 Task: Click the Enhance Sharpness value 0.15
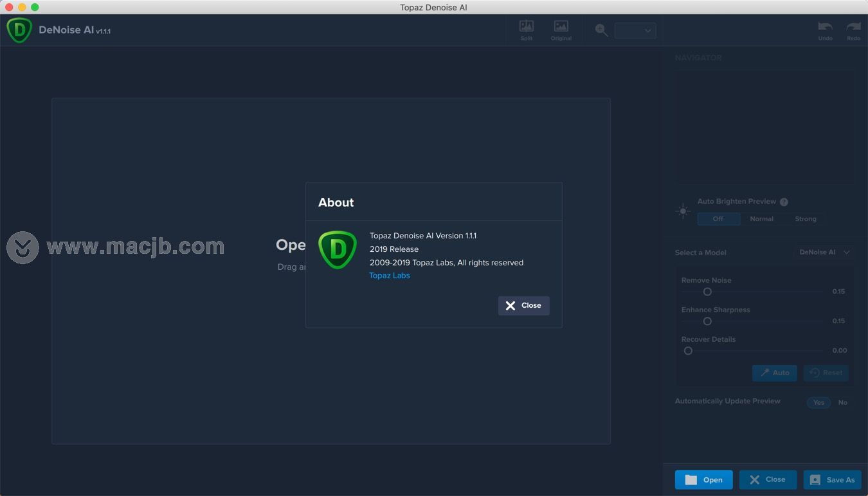[838, 321]
